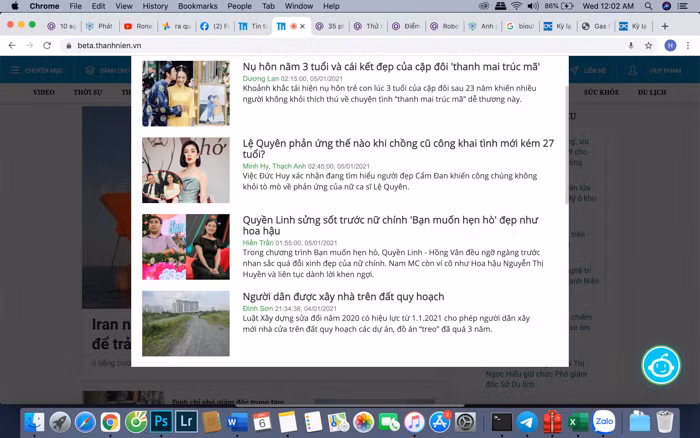Click the Quyền Linh article thumbnail
Image resolution: width=700 pixels, height=438 pixels.
pyautogui.click(x=185, y=246)
